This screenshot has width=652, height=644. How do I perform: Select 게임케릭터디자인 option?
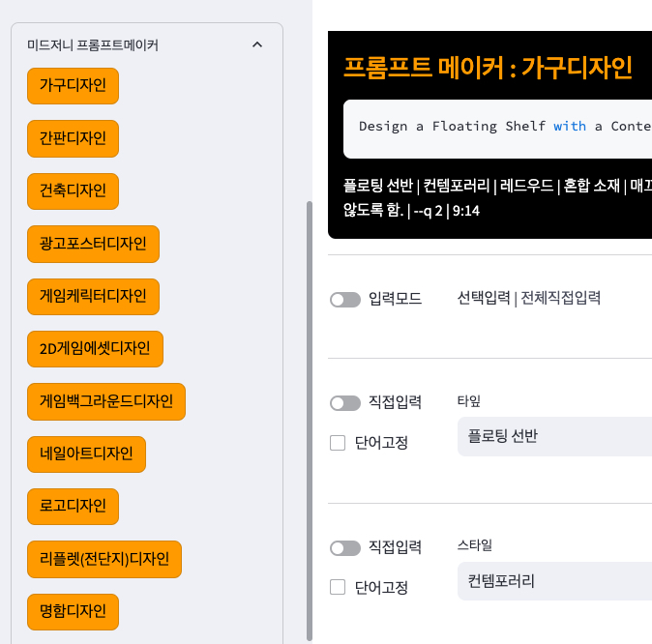tap(93, 295)
